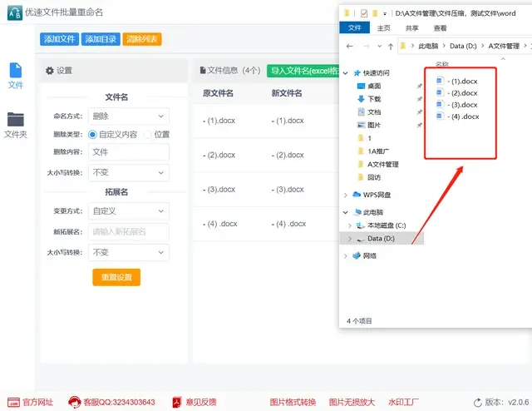
Task: Collapse 快速访问 in Explorer tree
Action: tap(346, 73)
